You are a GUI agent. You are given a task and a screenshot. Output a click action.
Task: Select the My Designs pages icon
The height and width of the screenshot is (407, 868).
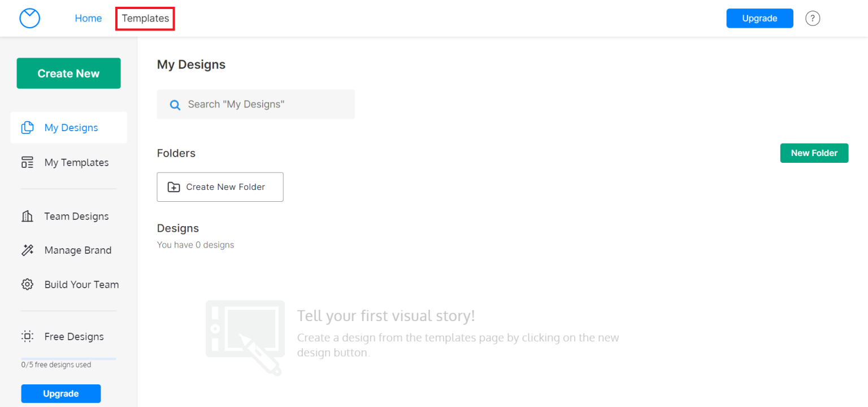(27, 127)
